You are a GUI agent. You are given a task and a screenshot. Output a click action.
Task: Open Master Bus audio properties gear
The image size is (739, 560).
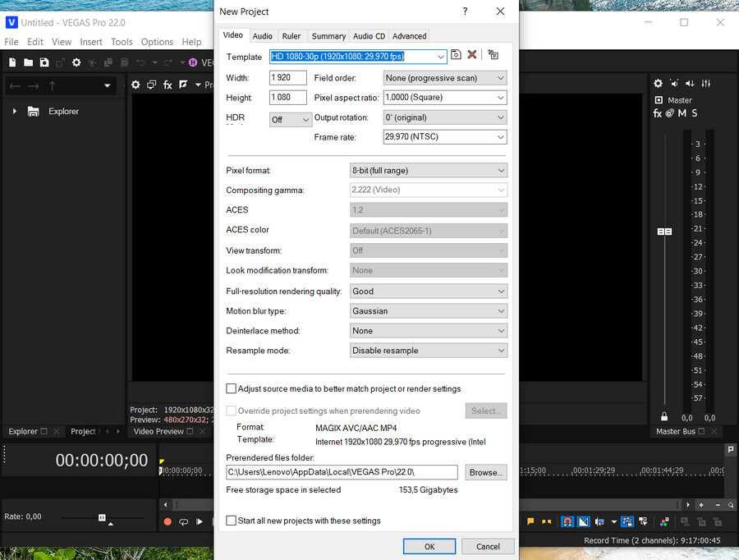tap(658, 84)
